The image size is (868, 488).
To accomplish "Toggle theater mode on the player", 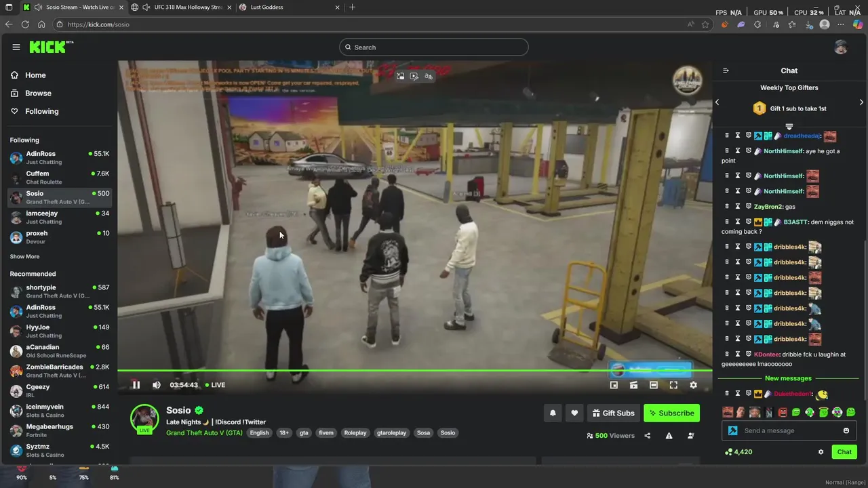I will tap(653, 385).
